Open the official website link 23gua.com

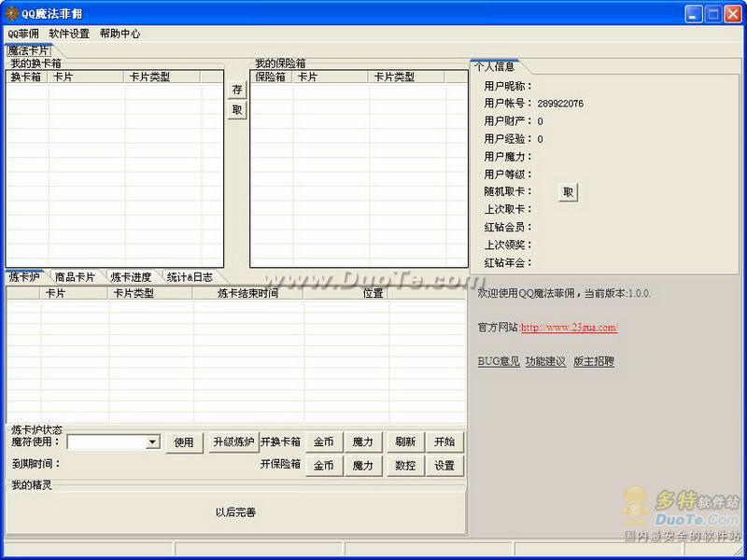click(569, 328)
